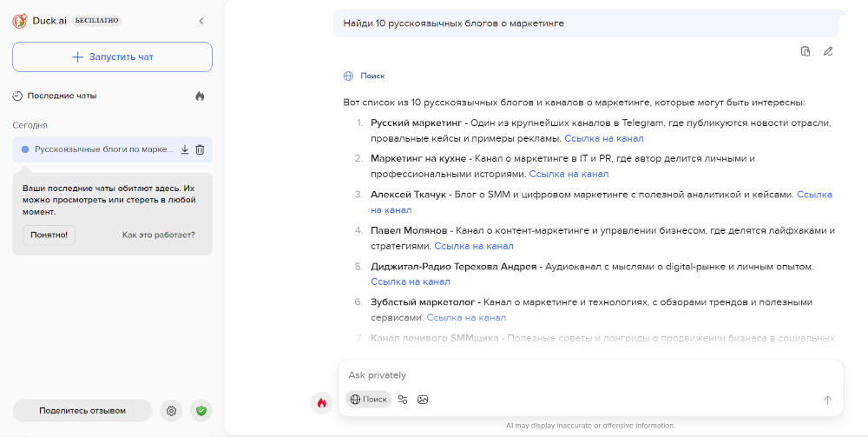Open Ссылка на канал for Русский маркетинг
868x437 pixels.
(604, 138)
